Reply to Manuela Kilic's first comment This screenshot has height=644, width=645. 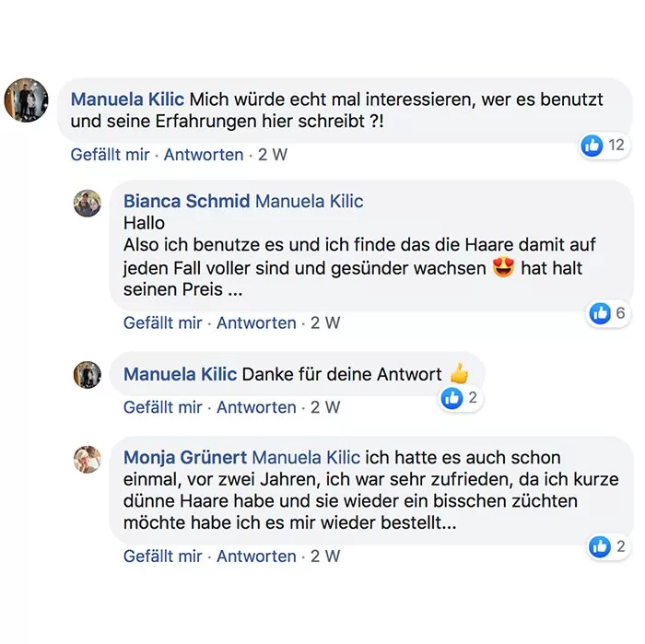pyautogui.click(x=204, y=155)
